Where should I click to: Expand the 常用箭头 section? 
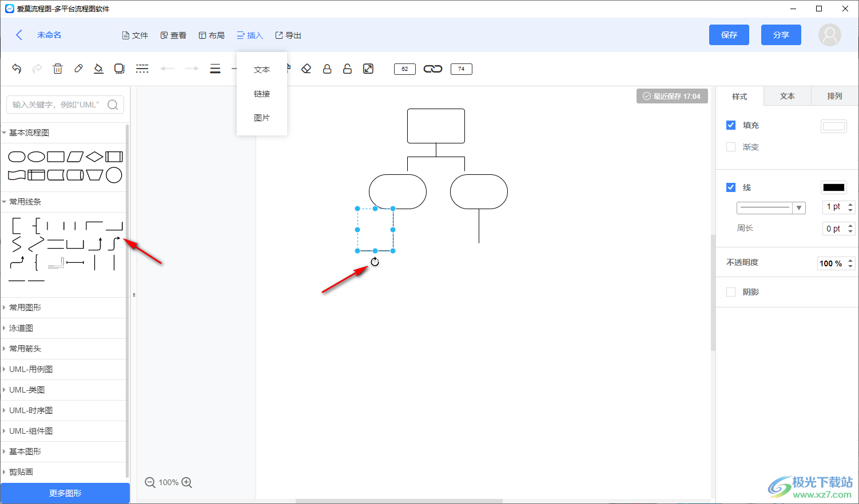(x=63, y=349)
